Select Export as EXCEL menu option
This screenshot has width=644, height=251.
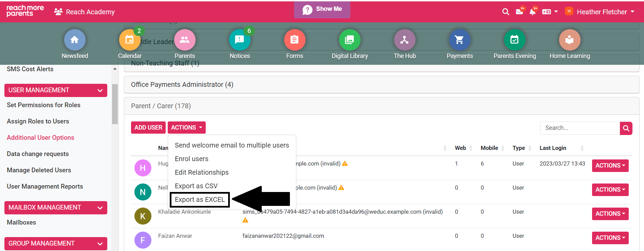(x=200, y=200)
